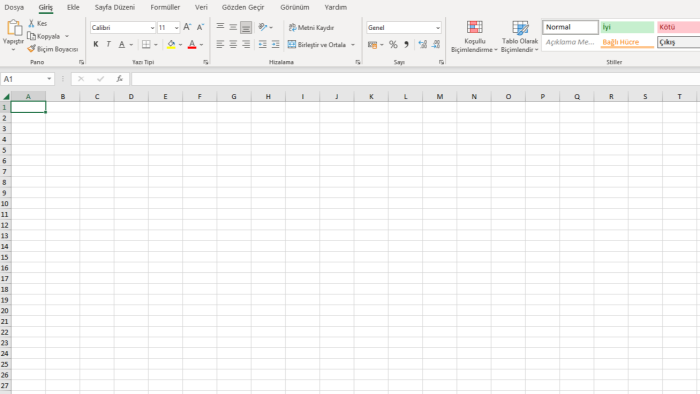Open the fill color dropdown arrow
The width and height of the screenshot is (700, 394).
pos(180,45)
